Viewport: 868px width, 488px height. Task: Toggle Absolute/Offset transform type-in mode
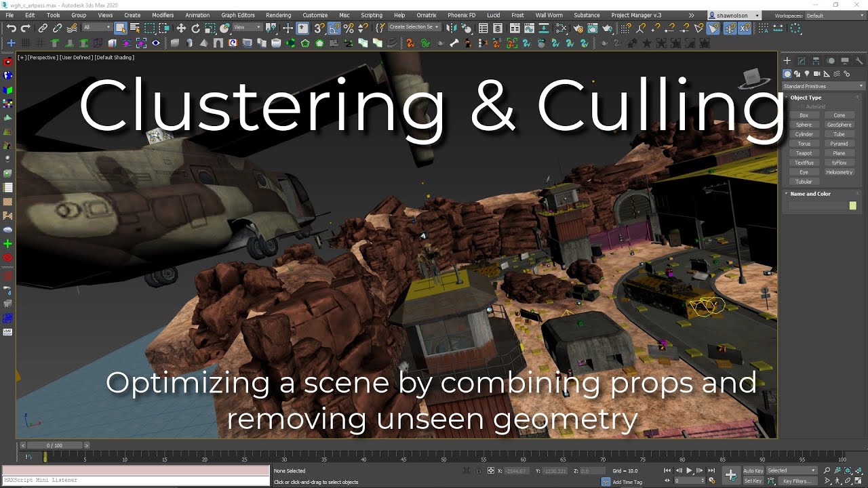(x=491, y=470)
